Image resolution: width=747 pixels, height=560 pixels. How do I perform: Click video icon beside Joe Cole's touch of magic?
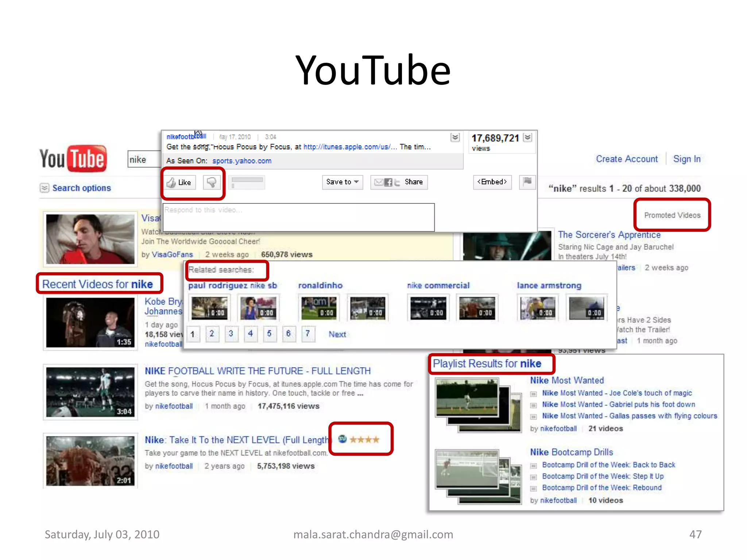[x=533, y=394]
